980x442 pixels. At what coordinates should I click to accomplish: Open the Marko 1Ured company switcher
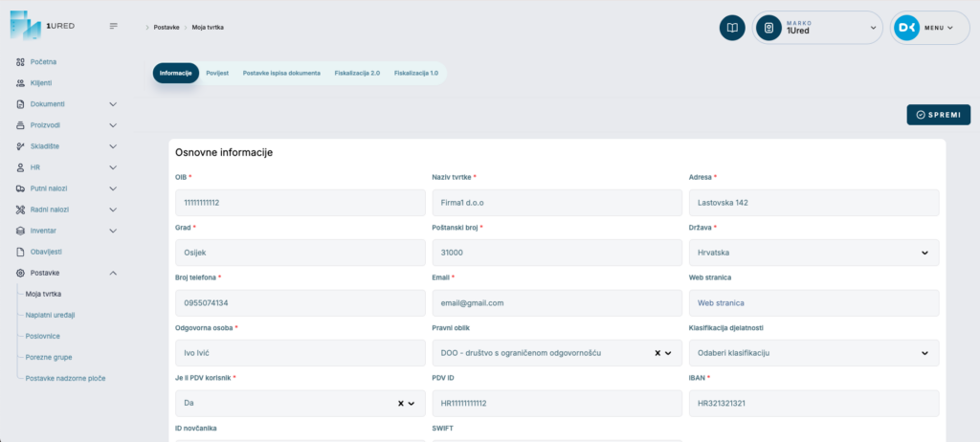coord(817,28)
